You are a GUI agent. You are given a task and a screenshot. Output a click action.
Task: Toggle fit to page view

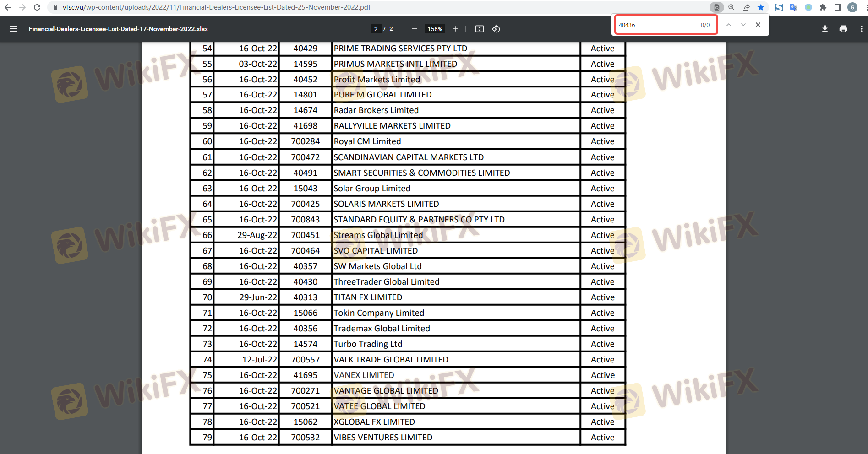[479, 29]
